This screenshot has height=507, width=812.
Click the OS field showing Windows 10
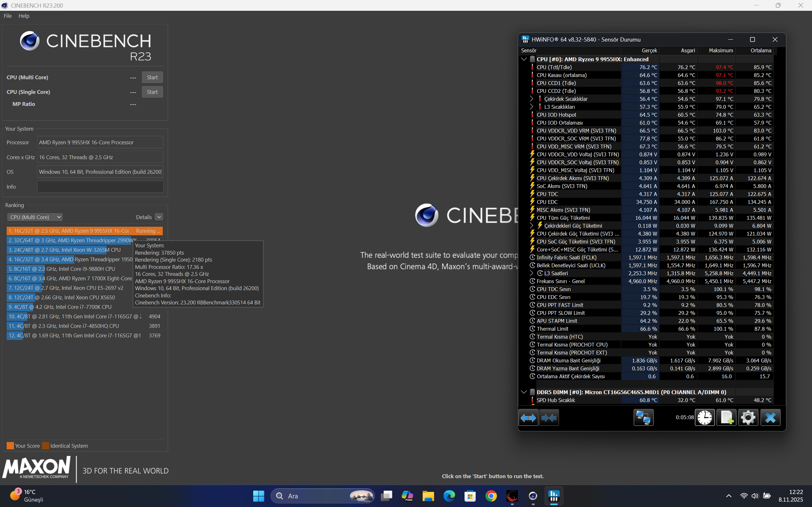coord(100,172)
